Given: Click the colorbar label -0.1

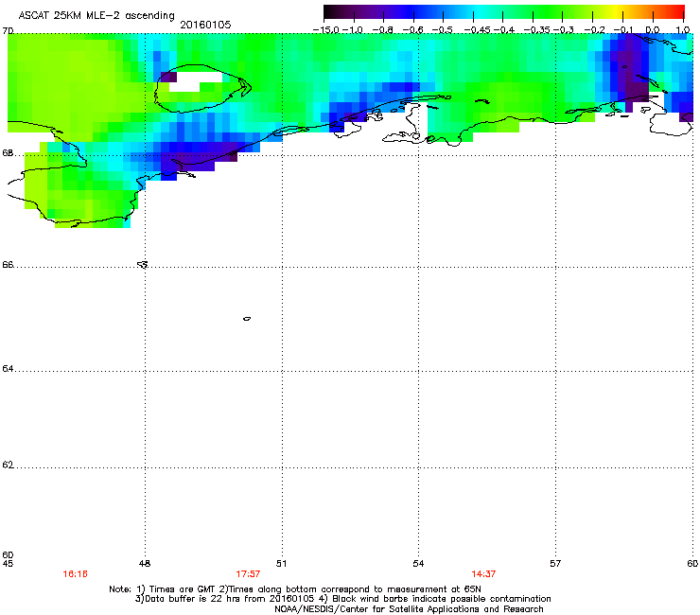Looking at the screenshot, I should click(x=623, y=30).
